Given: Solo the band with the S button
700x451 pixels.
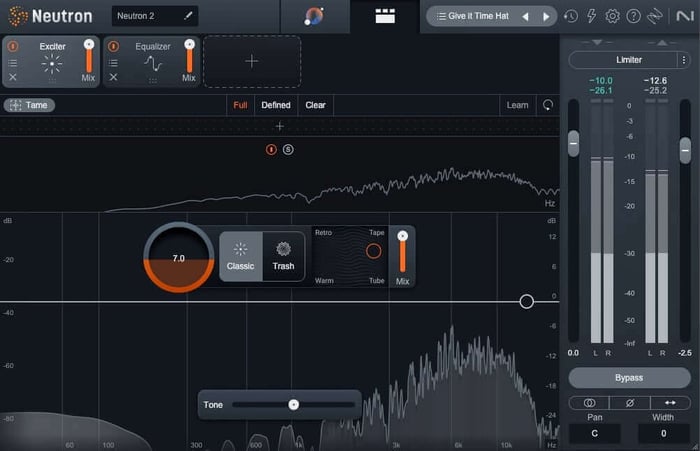Looking at the screenshot, I should click(288, 150).
